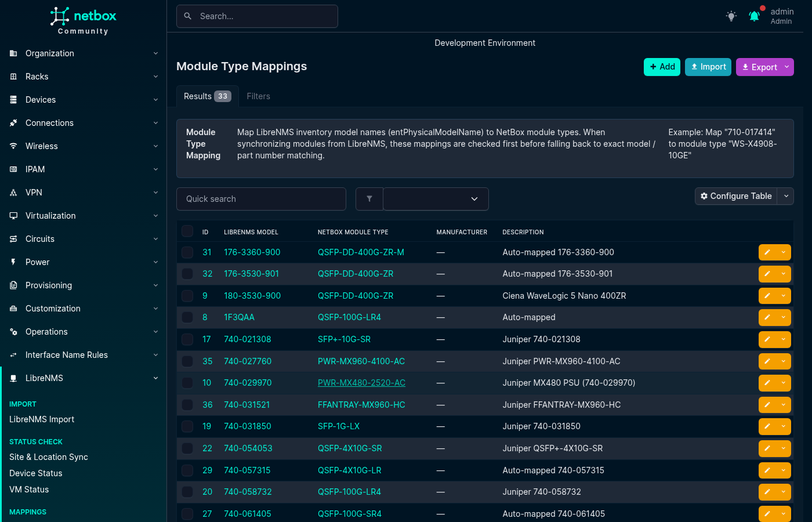Open LibreNMS model 740-061405 link

248,514
